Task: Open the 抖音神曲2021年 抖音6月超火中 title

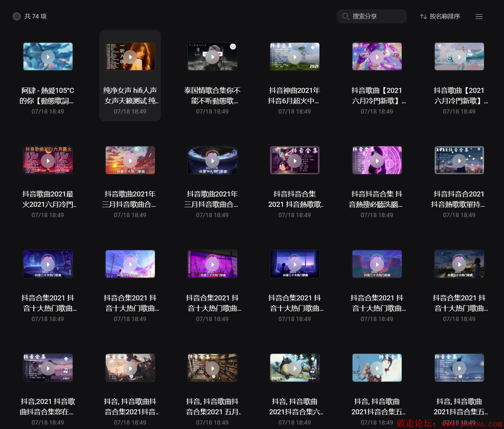Action: pos(295,96)
